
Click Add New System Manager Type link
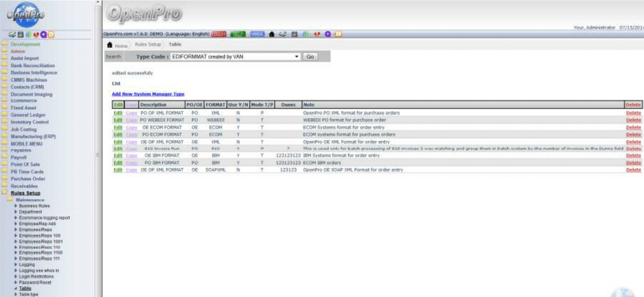point(148,94)
